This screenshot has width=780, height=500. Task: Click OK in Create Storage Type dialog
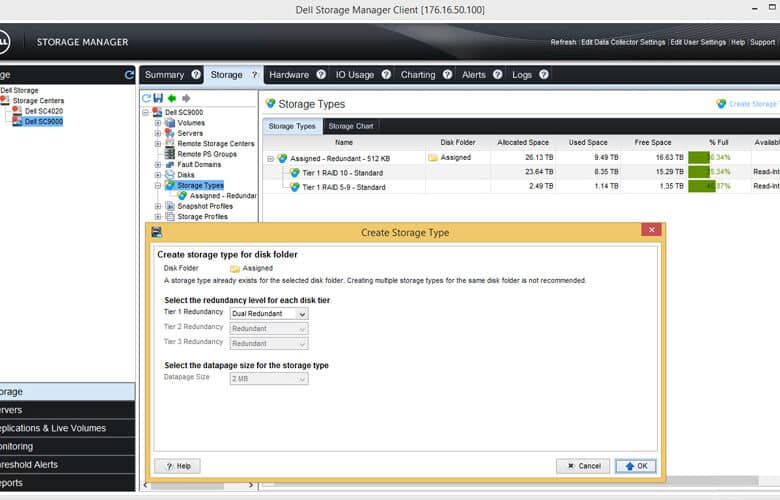coord(636,466)
